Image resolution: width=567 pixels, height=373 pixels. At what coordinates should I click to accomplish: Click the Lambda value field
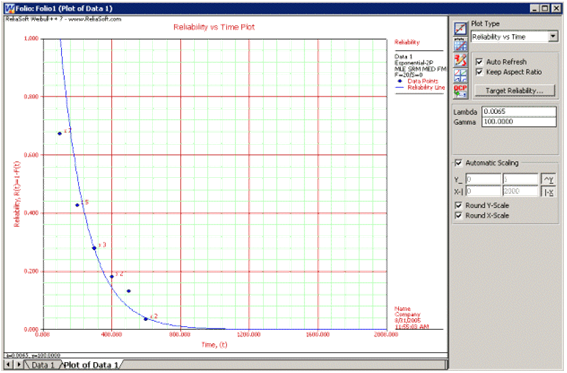[519, 112]
